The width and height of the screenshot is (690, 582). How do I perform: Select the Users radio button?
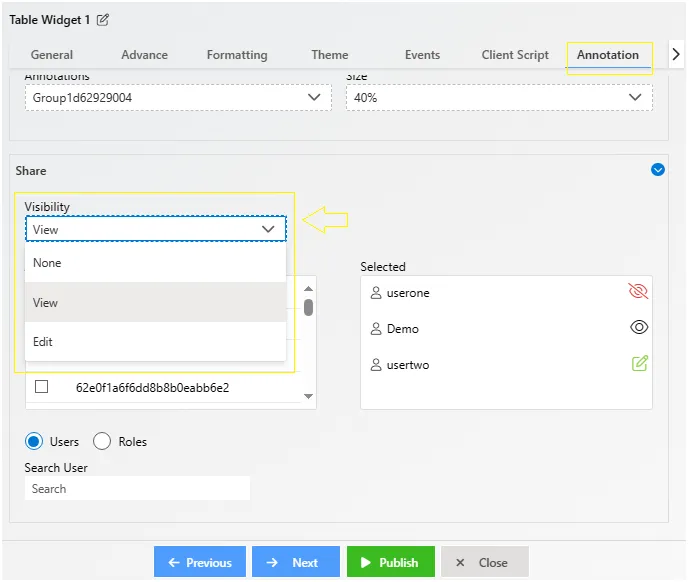[34, 441]
